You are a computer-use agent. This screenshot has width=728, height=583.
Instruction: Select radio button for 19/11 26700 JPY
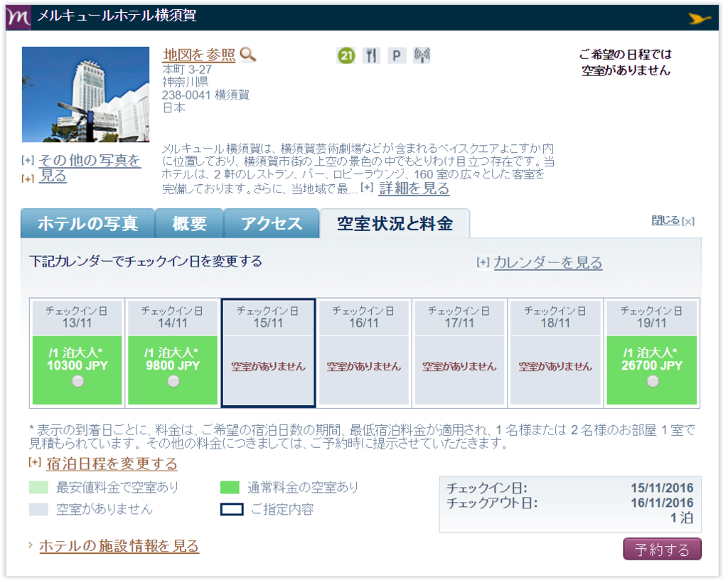tap(653, 382)
